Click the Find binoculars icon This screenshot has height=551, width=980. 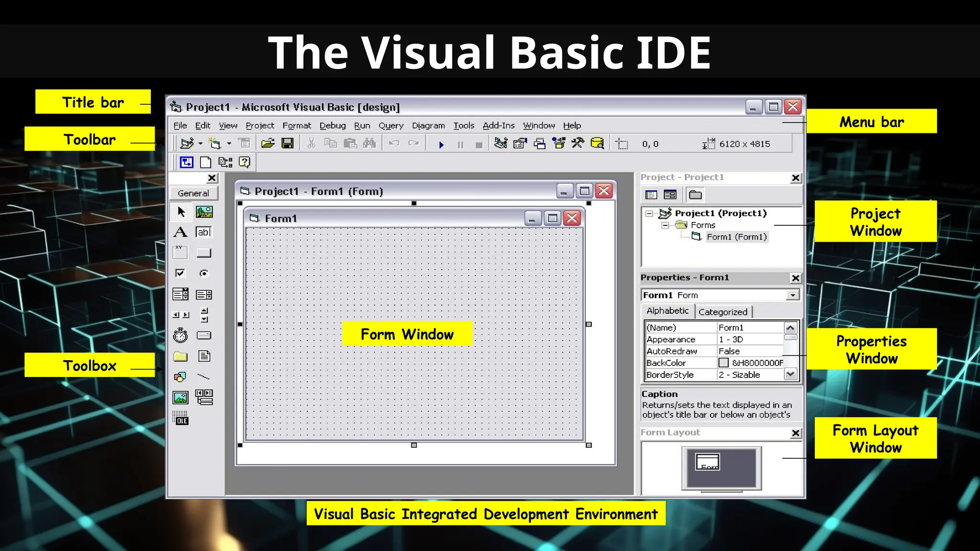click(x=369, y=143)
